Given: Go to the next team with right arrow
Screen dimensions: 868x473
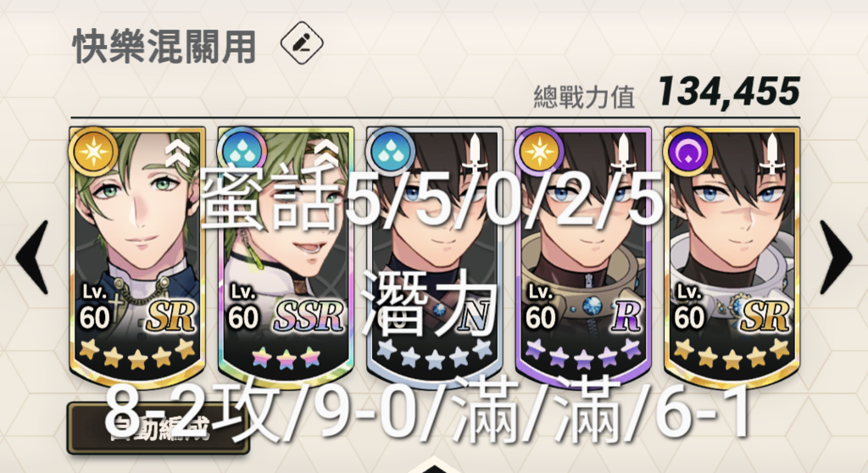Looking at the screenshot, I should (x=836, y=257).
